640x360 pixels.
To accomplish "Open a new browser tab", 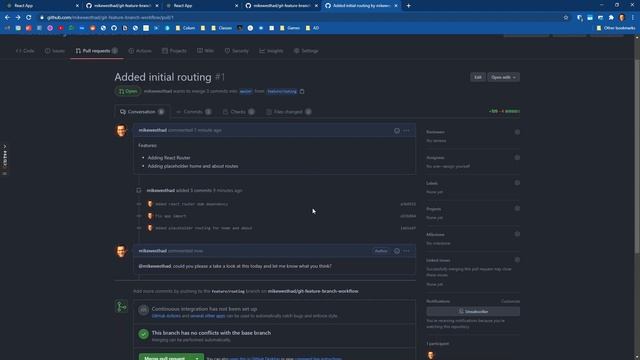I will tap(409, 6).
